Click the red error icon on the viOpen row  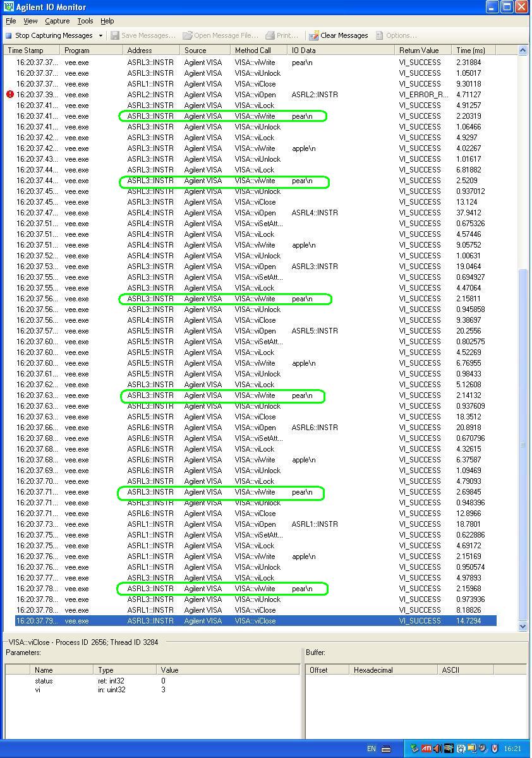tap(9, 95)
